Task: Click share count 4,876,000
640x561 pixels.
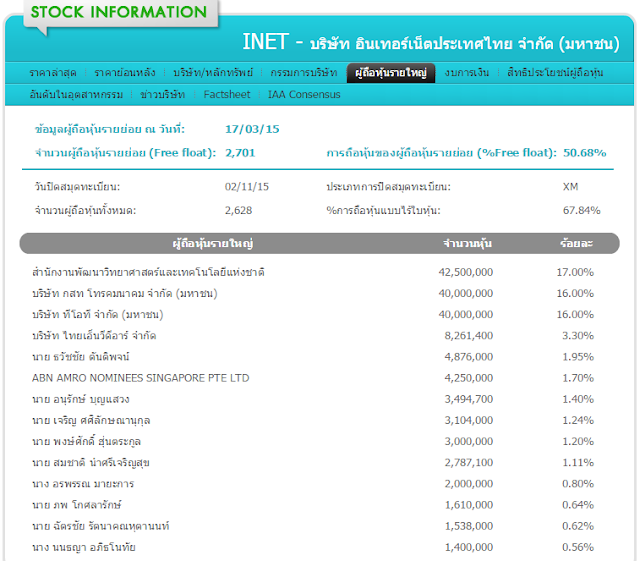Action: tap(469, 357)
